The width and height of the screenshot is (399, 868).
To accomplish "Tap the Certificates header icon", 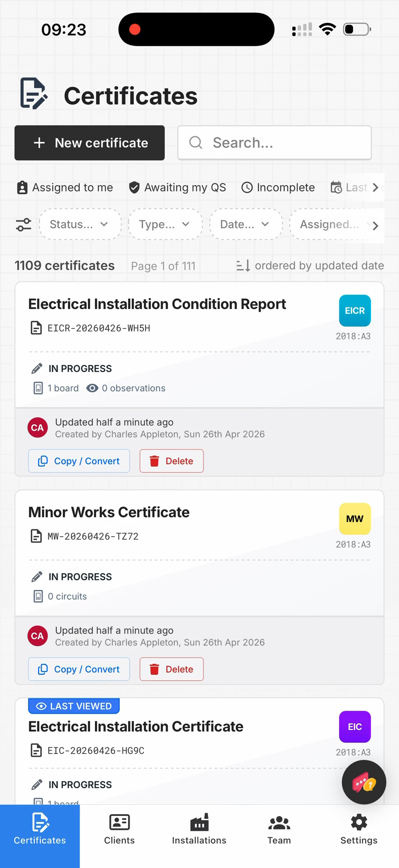I will pyautogui.click(x=33, y=94).
